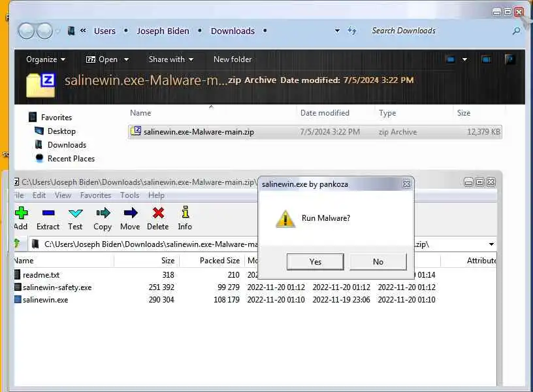
Task: Click the warning triangle icon in dialog
Action: coord(285,219)
